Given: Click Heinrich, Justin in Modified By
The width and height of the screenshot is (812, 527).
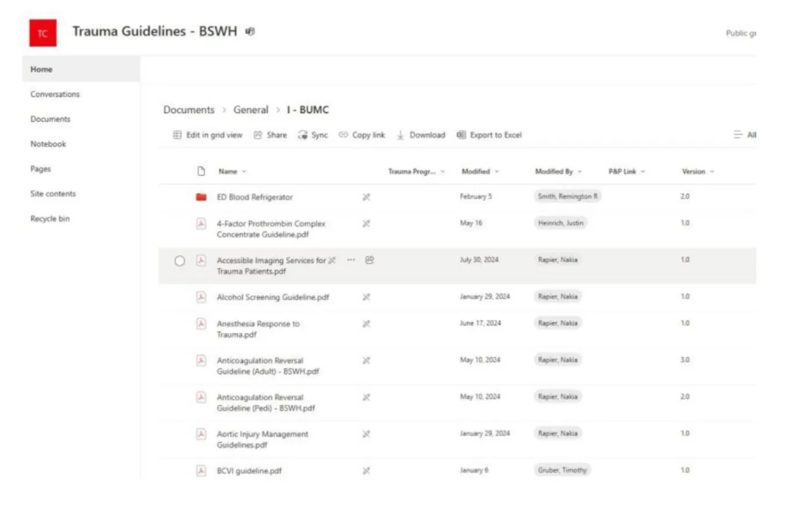Looking at the screenshot, I should pyautogui.click(x=561, y=223).
